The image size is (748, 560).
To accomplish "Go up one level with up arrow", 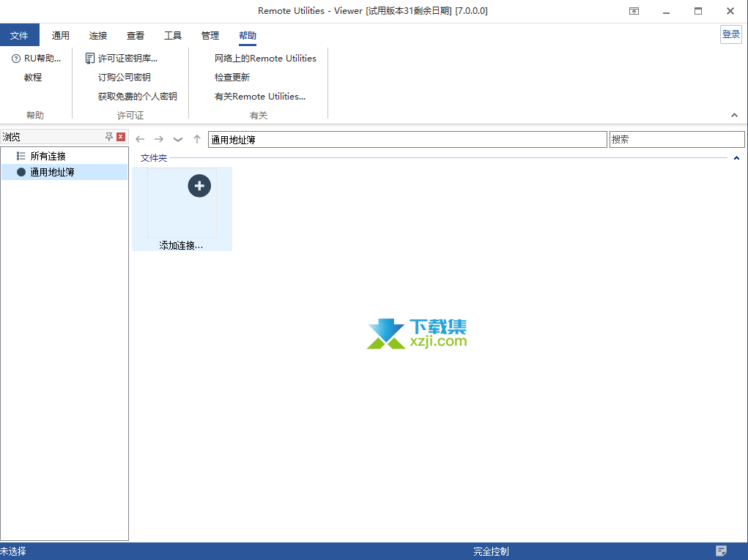I will point(197,139).
